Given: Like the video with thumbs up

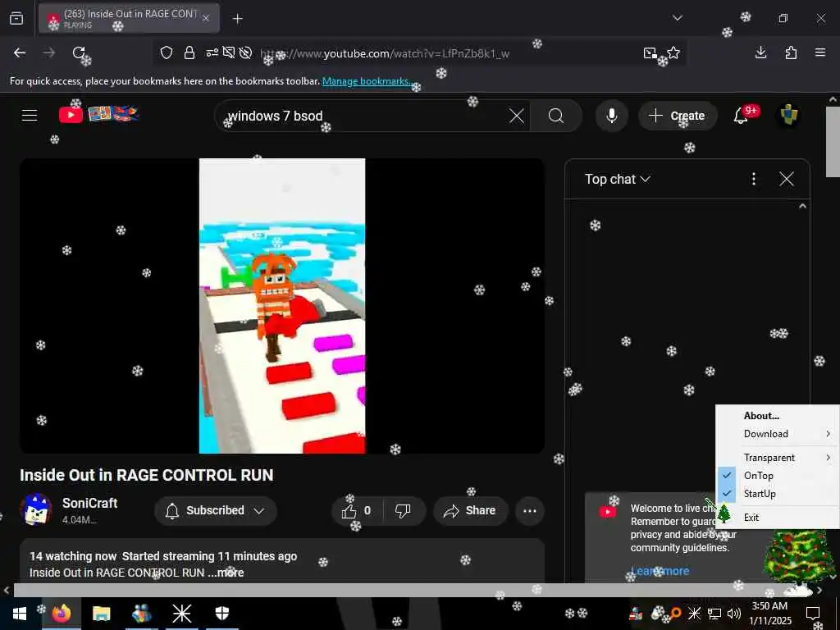Looking at the screenshot, I should click(357, 510).
